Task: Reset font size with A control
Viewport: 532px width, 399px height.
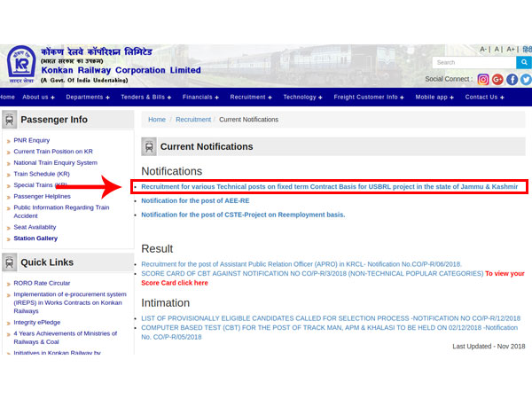Action: (x=497, y=50)
